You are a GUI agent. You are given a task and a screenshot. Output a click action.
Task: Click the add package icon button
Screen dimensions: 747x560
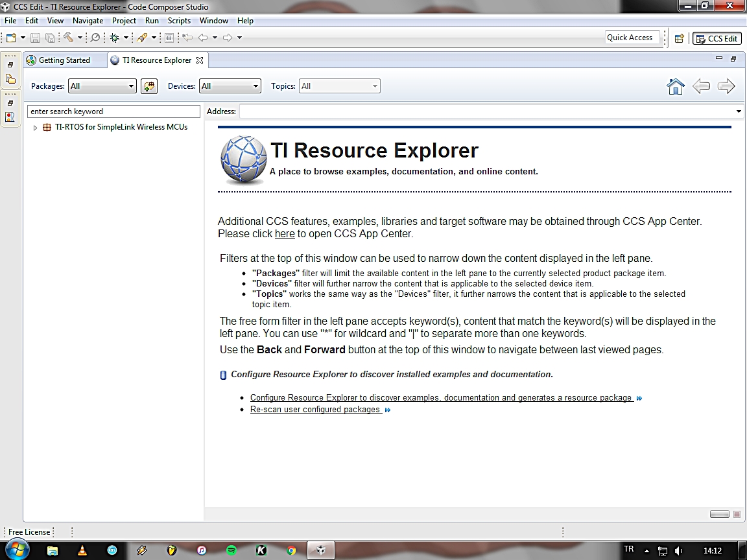click(149, 86)
